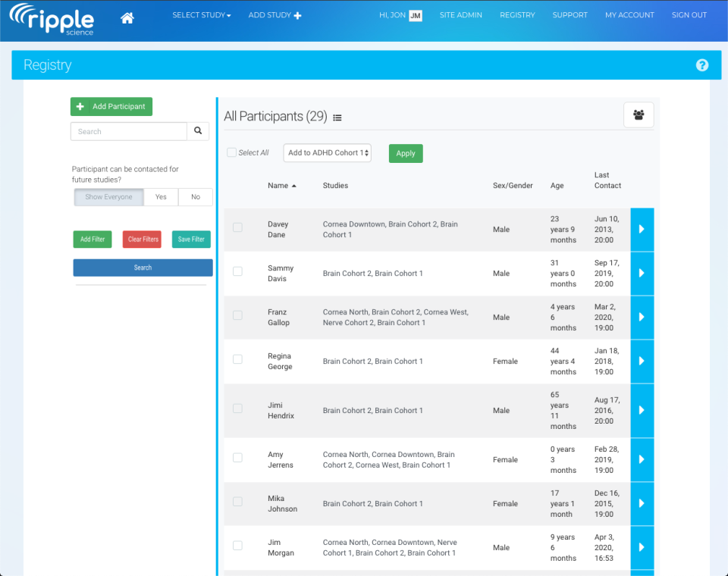728x576 pixels.
Task: Switch the contact filter toggle to Yes
Action: click(161, 196)
